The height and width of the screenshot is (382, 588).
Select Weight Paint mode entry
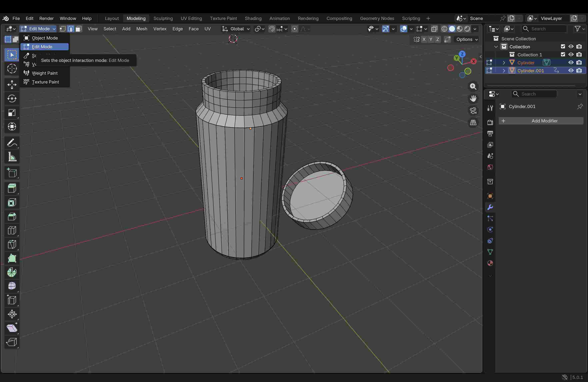coord(45,73)
